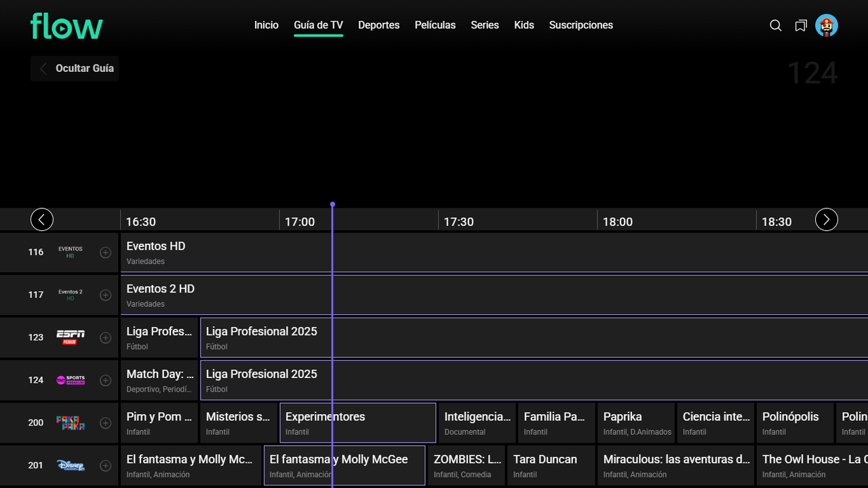Open Inteligencia... documentary program
This screenshot has height=488, width=868.
coord(477,423)
